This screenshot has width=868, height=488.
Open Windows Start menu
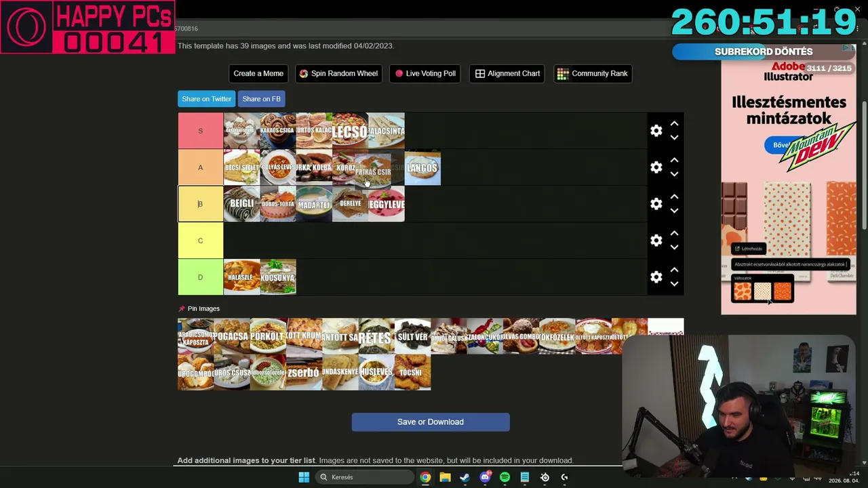pos(304,477)
